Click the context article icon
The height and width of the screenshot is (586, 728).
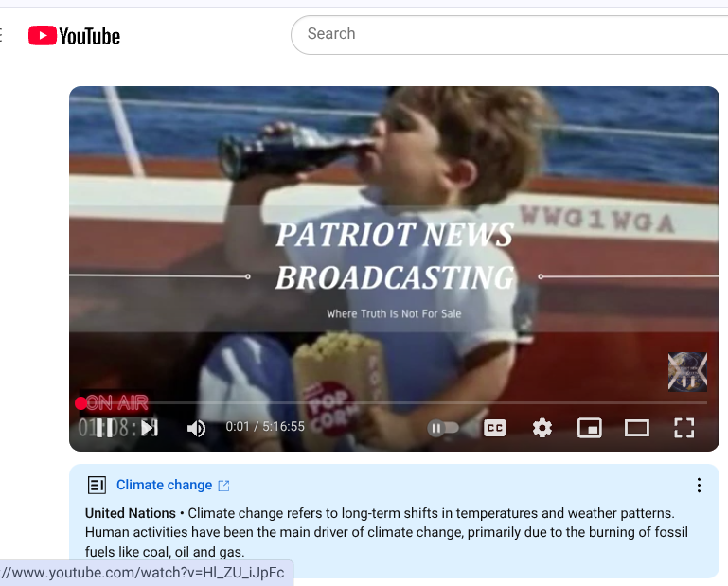pyautogui.click(x=98, y=486)
